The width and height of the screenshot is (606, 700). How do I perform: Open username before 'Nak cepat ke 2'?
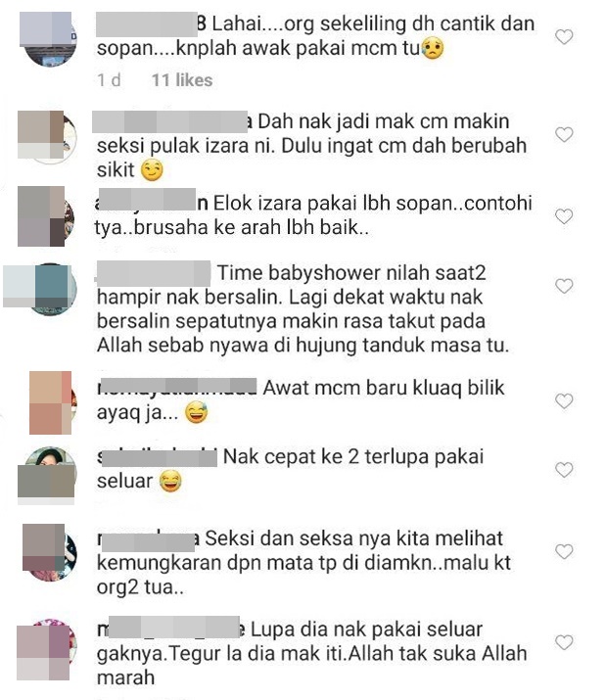158,456
